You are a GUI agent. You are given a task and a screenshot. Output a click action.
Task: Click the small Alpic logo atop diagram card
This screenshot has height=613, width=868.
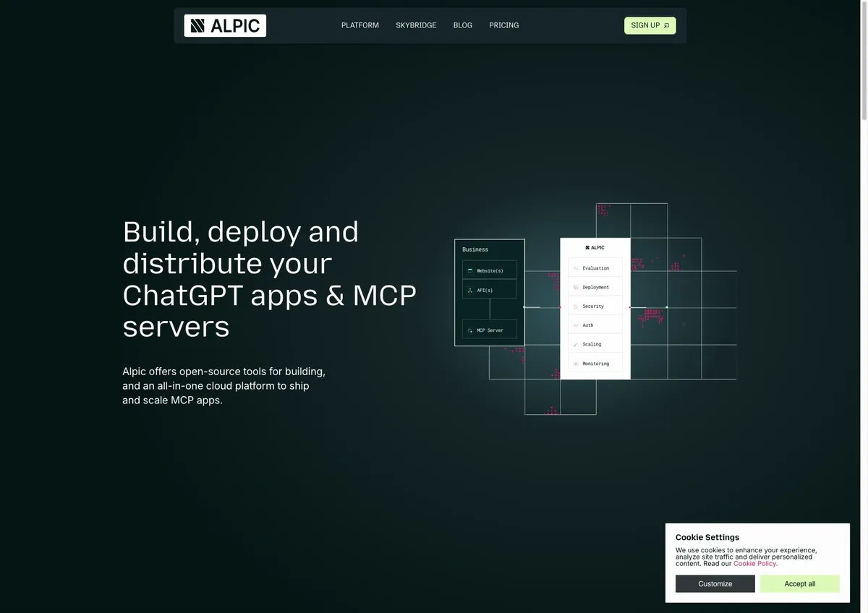[x=595, y=247]
